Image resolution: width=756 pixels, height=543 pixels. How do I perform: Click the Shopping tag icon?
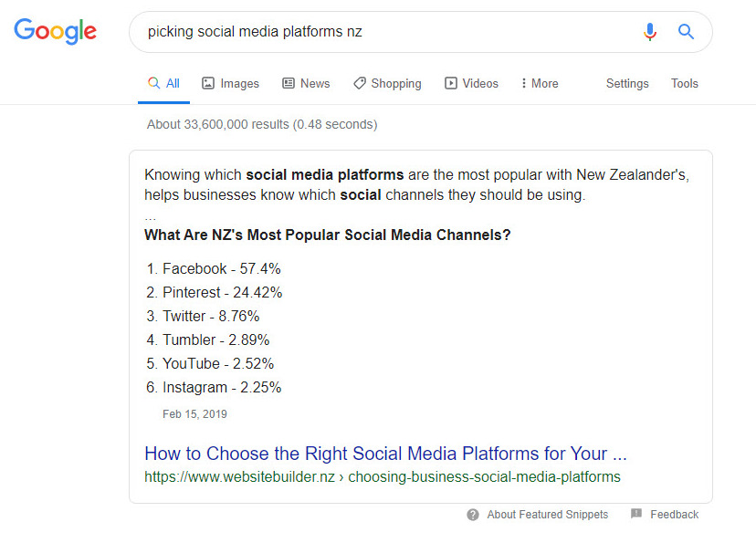click(x=360, y=83)
